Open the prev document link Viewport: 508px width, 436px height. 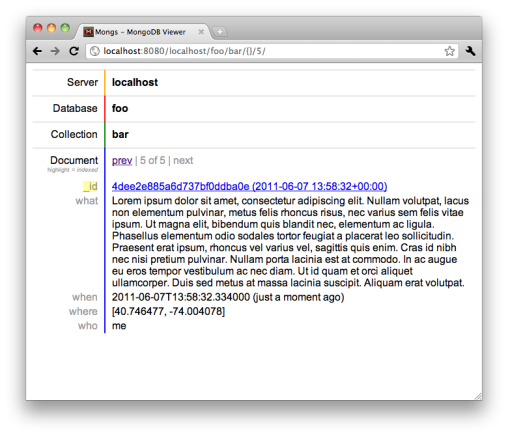[x=122, y=160]
